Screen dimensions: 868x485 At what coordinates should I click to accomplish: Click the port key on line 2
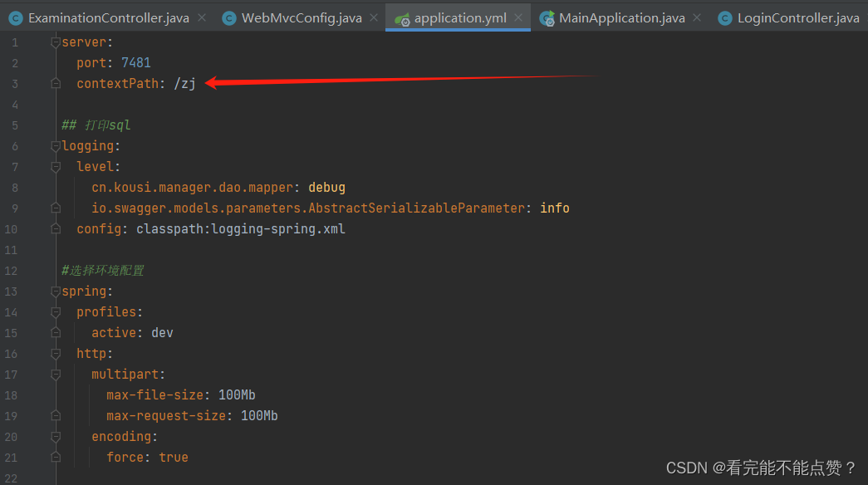click(x=91, y=63)
